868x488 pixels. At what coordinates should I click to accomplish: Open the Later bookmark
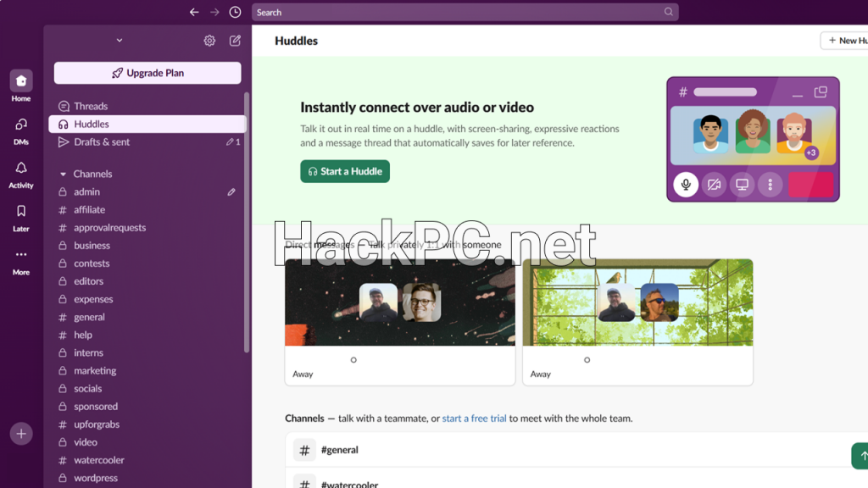21,218
